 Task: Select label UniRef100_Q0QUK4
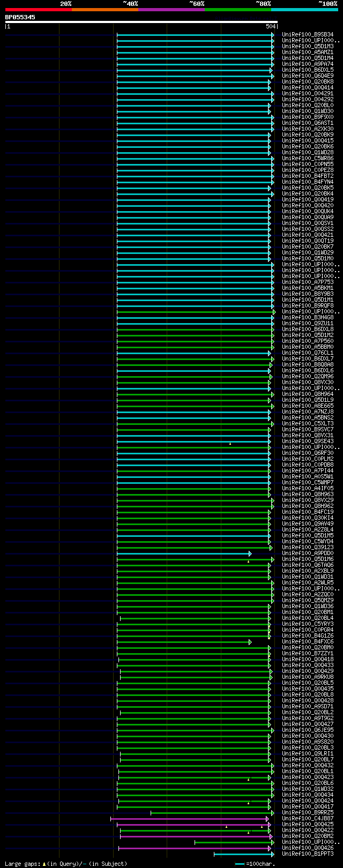[308, 212]
